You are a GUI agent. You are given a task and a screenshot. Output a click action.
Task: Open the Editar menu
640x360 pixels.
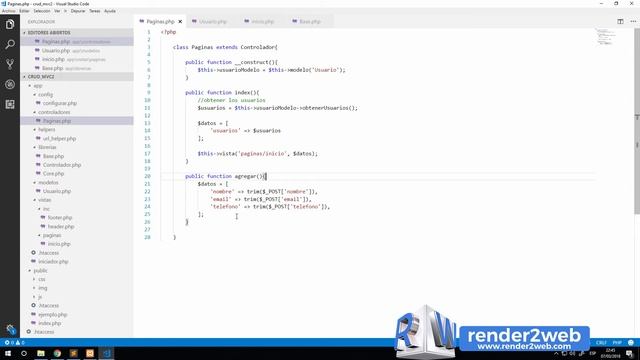[x=24, y=11]
